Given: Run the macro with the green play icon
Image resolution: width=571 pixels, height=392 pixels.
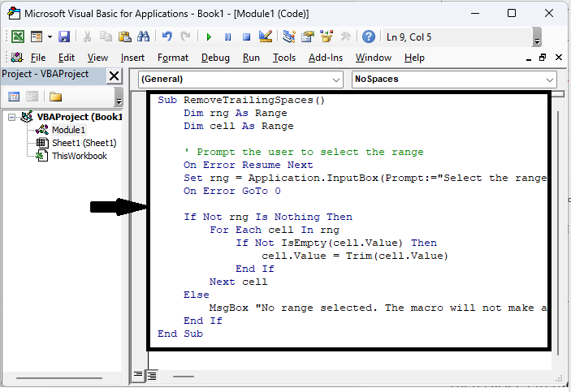Looking at the screenshot, I should click(209, 37).
